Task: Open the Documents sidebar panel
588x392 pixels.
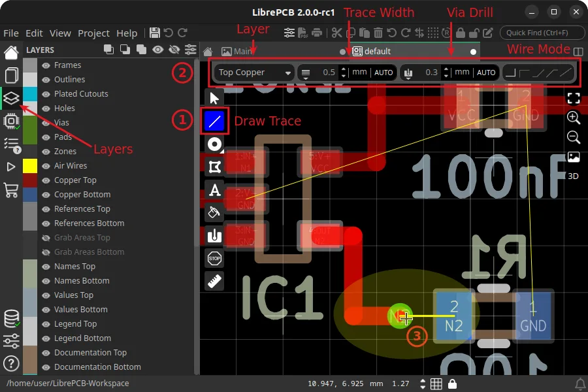Action: (x=11, y=75)
